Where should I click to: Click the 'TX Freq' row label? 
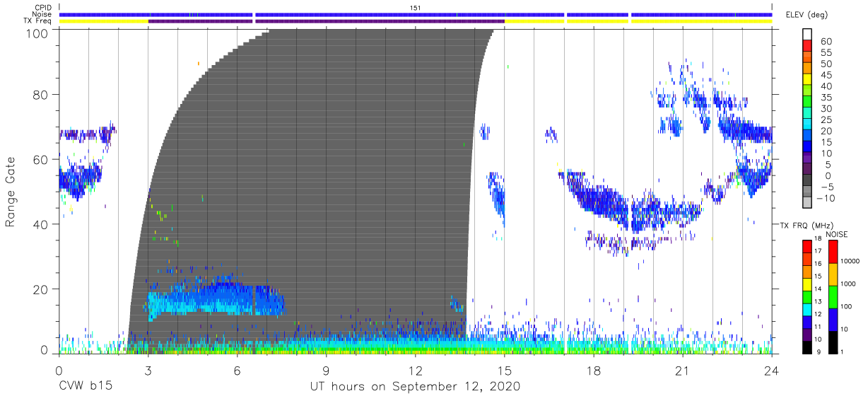[x=39, y=21]
